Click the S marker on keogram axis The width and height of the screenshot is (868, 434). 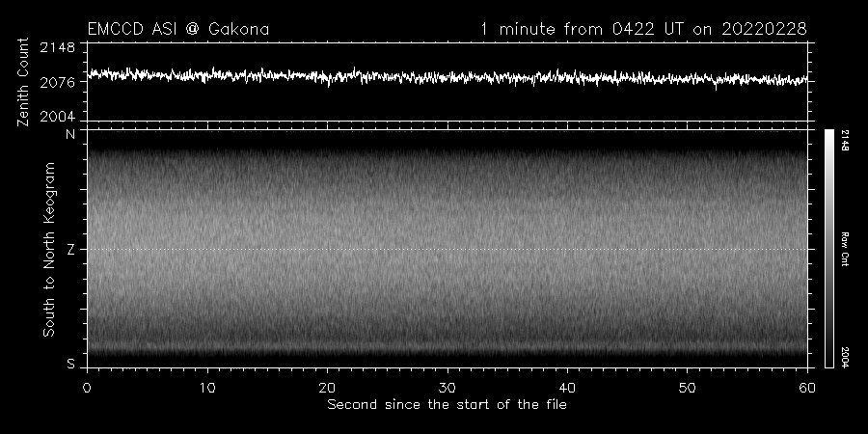pyautogui.click(x=70, y=364)
